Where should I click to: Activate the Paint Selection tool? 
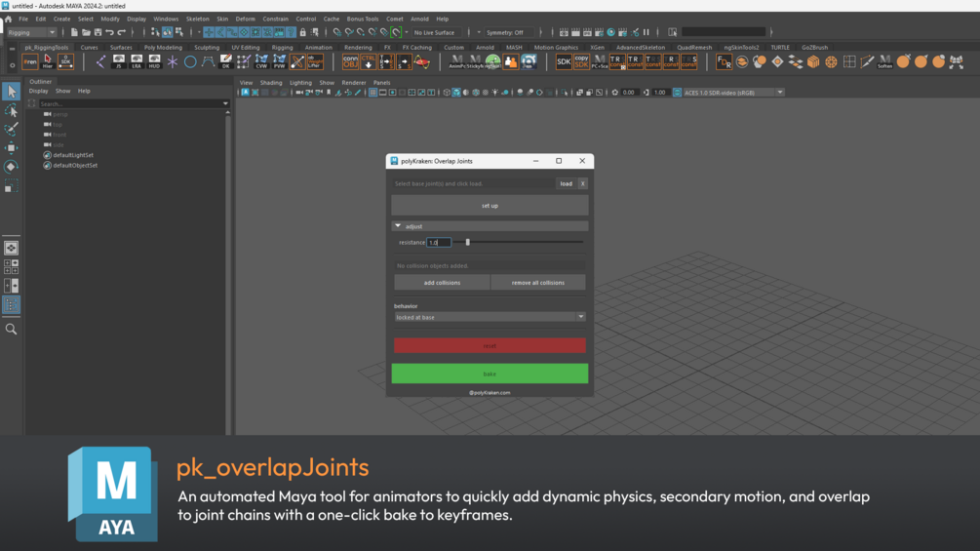(11, 130)
